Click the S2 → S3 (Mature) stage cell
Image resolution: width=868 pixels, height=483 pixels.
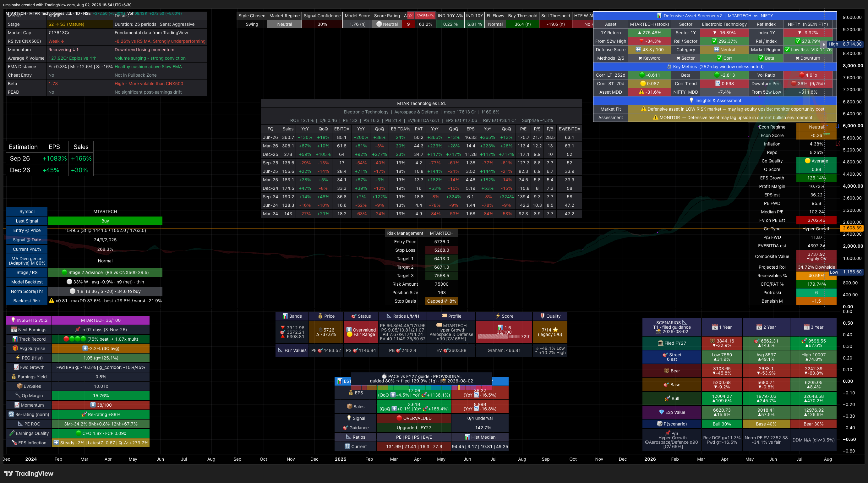click(x=80, y=24)
